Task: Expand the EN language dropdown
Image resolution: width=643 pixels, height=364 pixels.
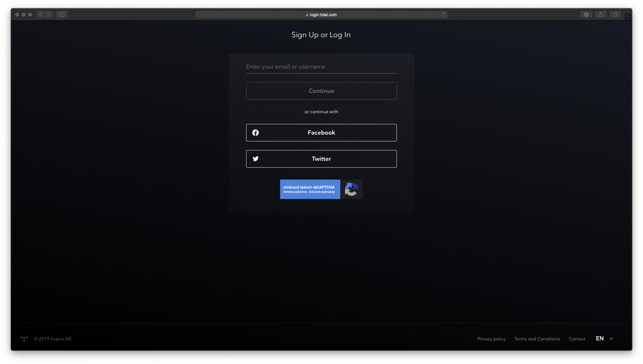Action: (604, 339)
